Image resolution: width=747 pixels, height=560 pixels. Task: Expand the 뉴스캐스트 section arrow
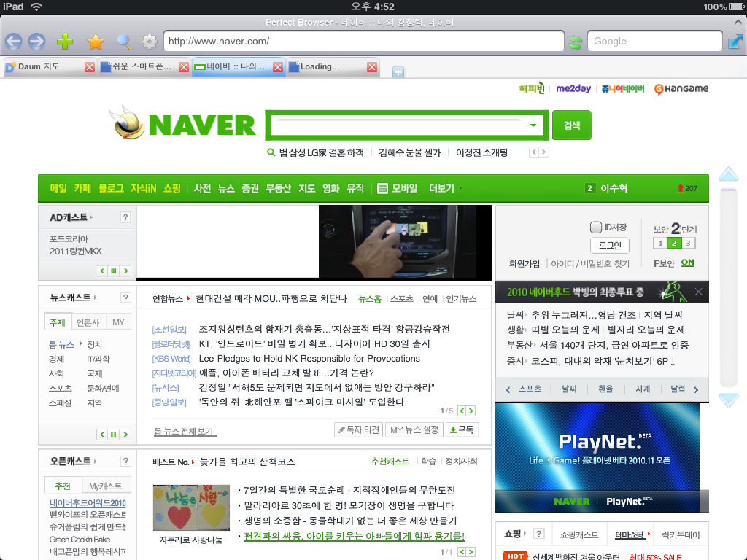click(96, 297)
